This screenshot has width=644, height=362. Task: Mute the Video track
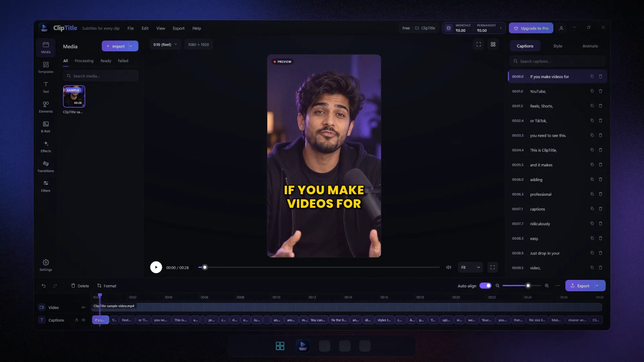pyautogui.click(x=83, y=307)
